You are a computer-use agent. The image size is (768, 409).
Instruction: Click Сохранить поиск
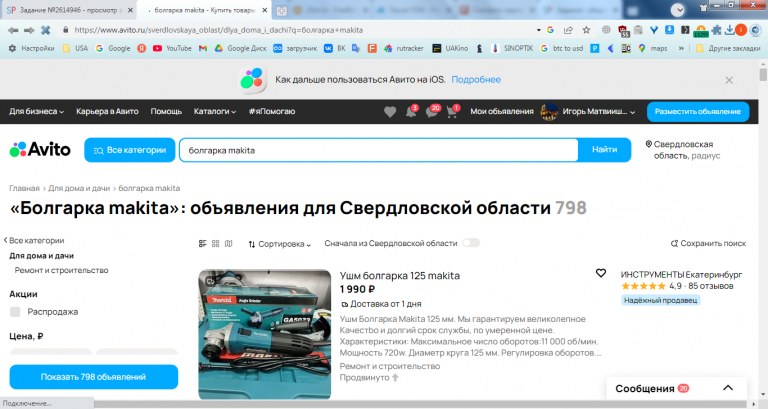click(x=708, y=243)
